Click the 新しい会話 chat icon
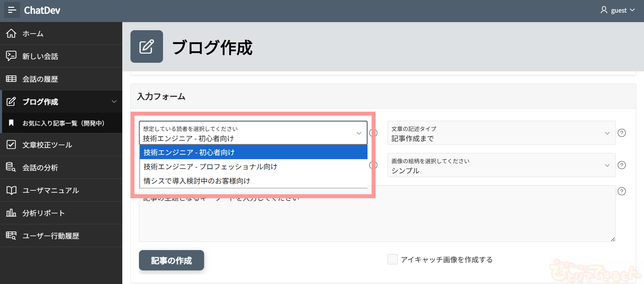 click(x=11, y=56)
